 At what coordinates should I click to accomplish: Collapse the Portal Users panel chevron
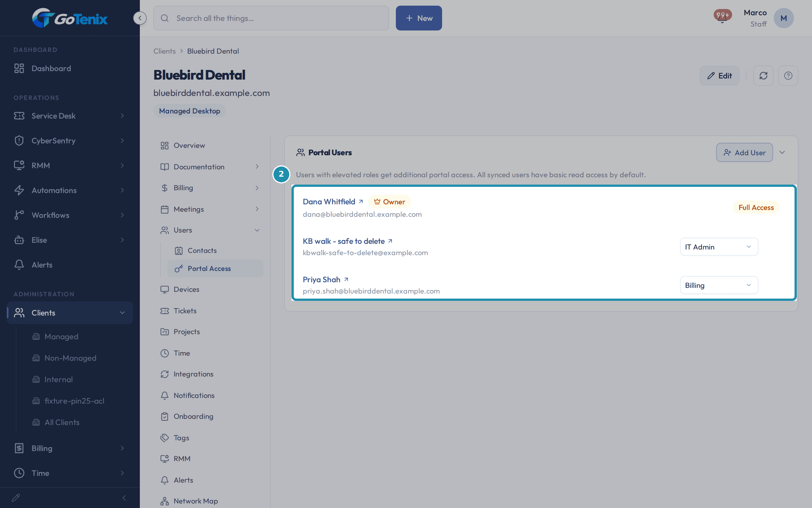pos(782,152)
